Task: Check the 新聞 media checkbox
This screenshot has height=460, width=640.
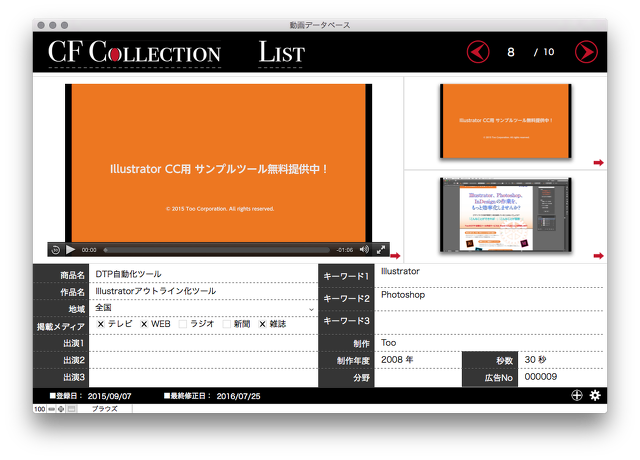Action: point(226,324)
